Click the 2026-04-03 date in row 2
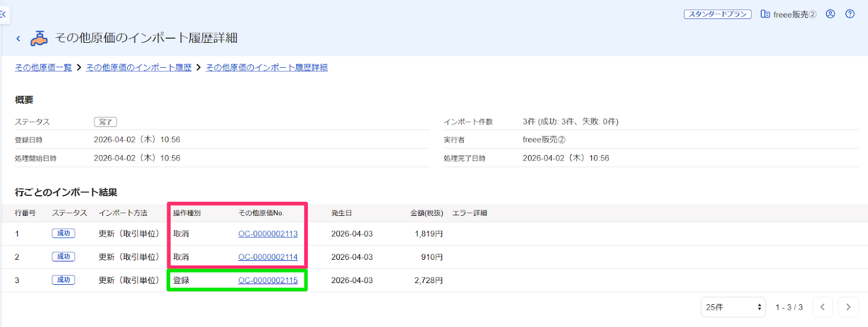Screen dimensions: 868x327 click(x=352, y=257)
